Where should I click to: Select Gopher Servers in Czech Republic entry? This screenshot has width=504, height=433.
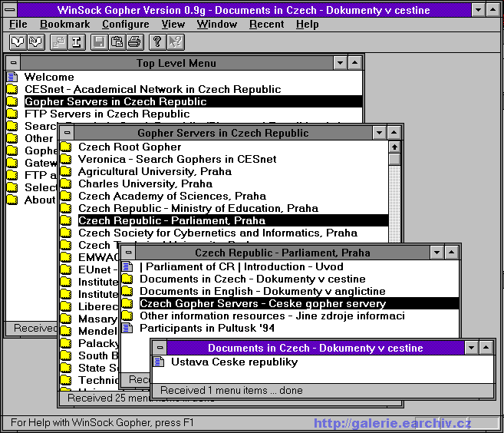point(193,101)
